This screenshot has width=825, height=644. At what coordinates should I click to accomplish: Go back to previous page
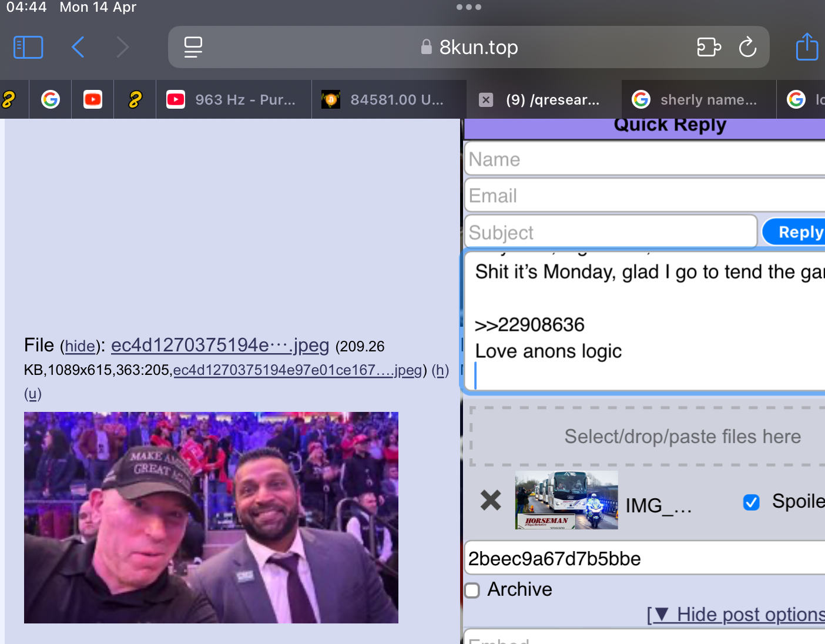(78, 47)
